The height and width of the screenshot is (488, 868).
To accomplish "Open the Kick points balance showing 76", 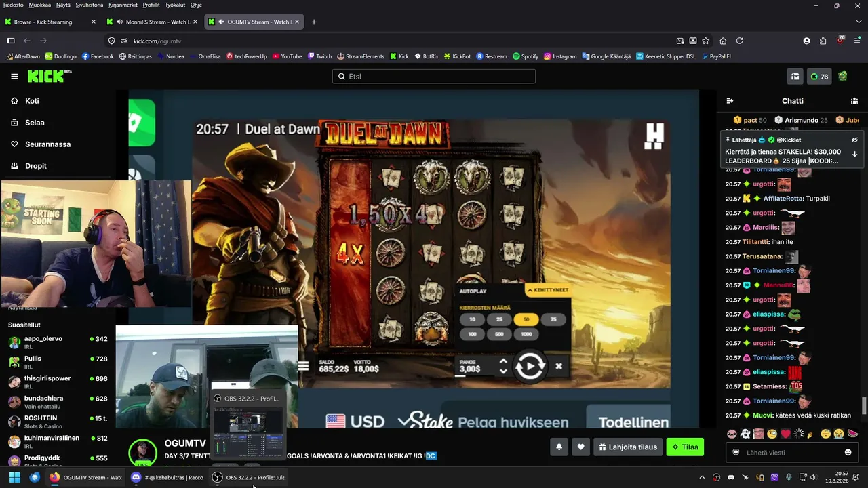I will tap(819, 77).
